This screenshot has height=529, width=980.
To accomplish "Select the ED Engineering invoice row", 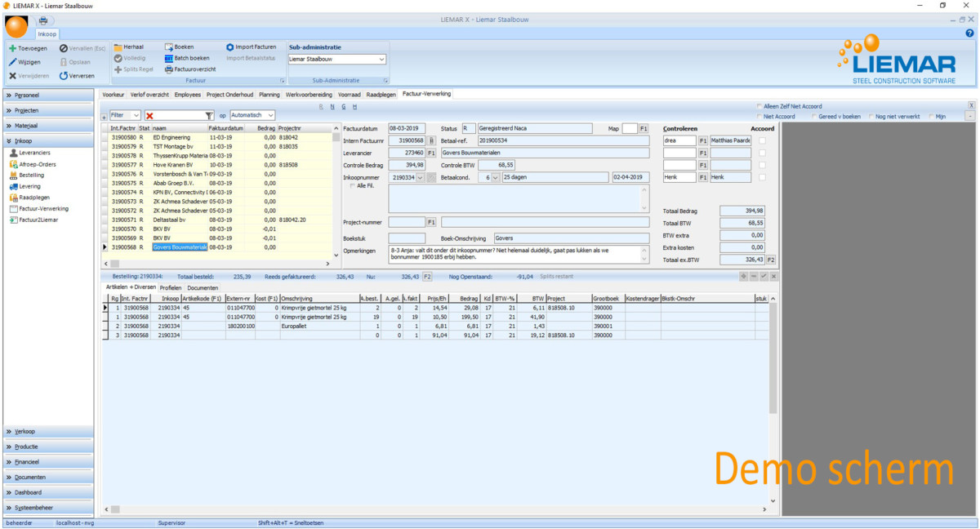I will 216,137.
